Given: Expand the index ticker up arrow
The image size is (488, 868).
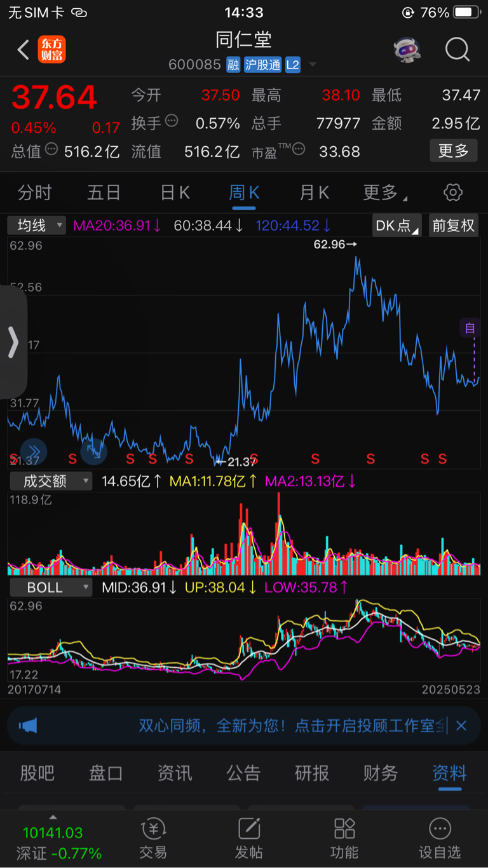Looking at the screenshot, I should click(53, 817).
